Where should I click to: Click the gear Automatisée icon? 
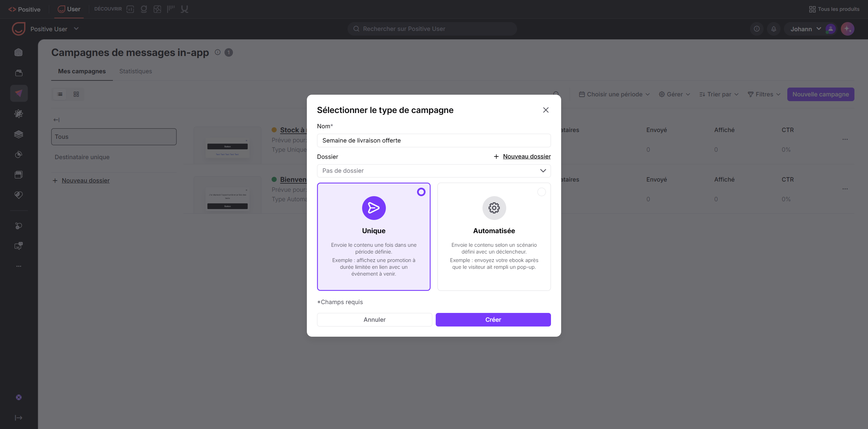pos(494,208)
